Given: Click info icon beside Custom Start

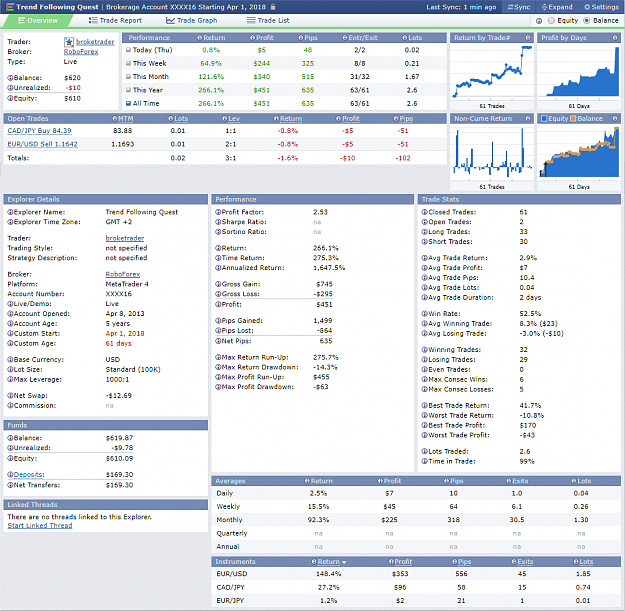Looking at the screenshot, I should click(10, 334).
